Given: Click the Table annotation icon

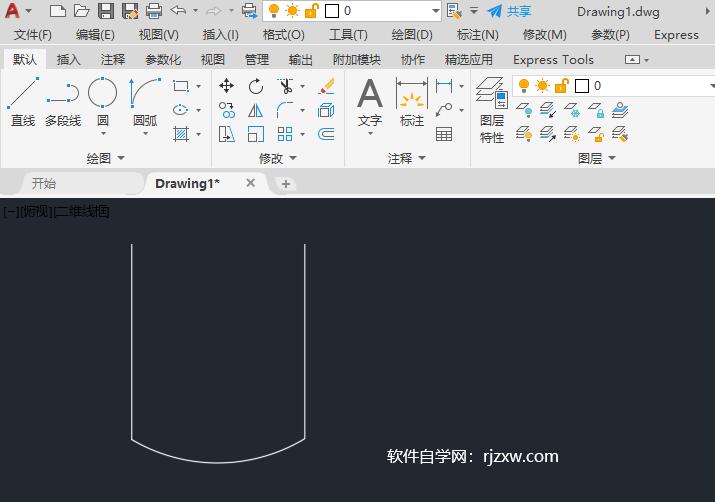Looking at the screenshot, I should pyautogui.click(x=444, y=134).
